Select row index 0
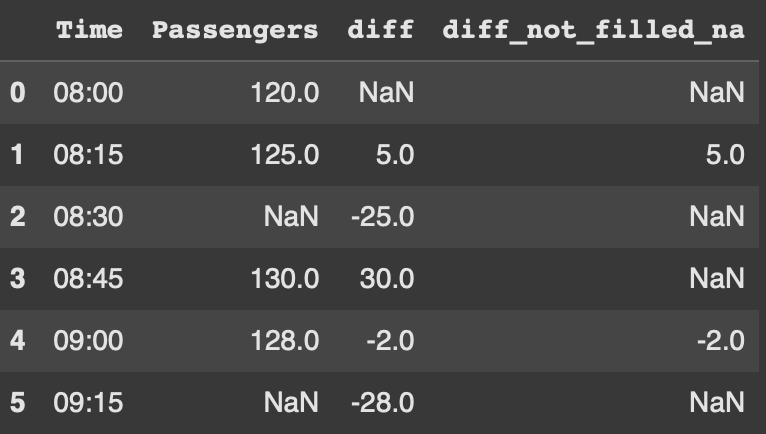Viewport: 766px width, 434px height. point(17,93)
